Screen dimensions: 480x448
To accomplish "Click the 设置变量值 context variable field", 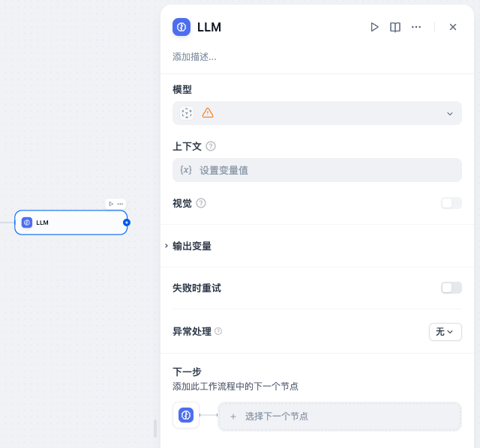I will click(317, 170).
